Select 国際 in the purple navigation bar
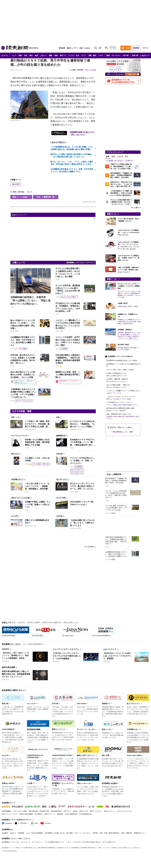The image size is (151, 868). point(50,56)
